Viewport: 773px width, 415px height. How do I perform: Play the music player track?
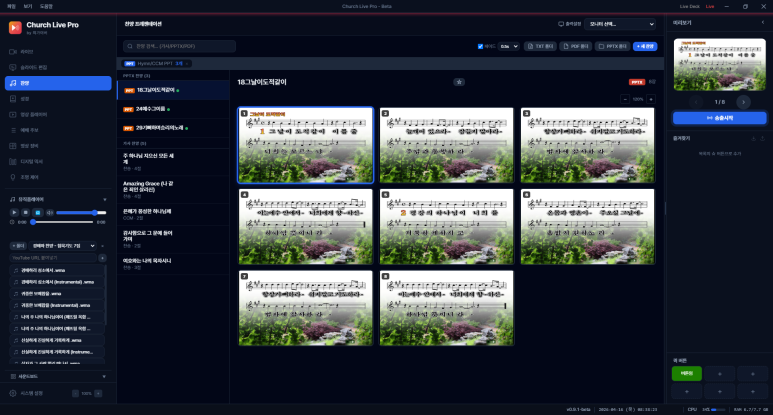pos(14,212)
